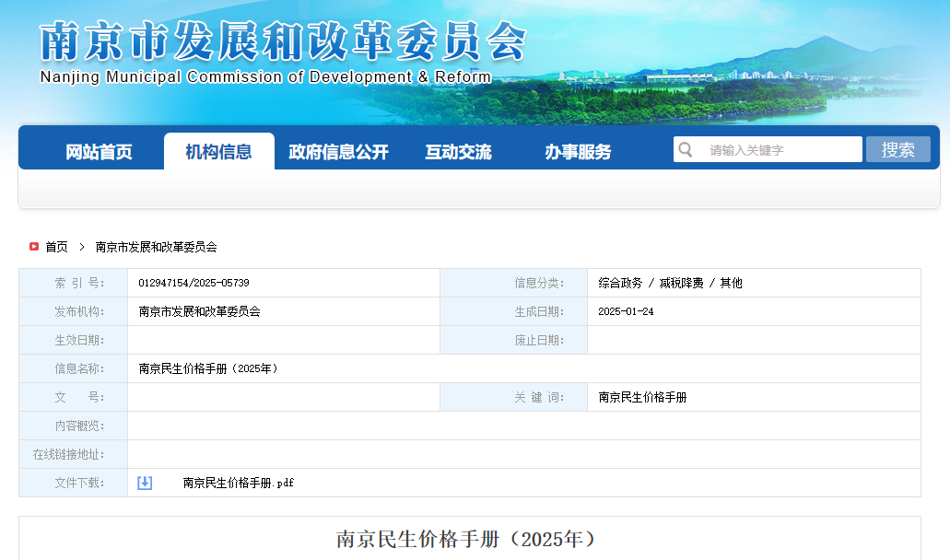Download the 南京民生价格手册.pdf file
Viewport: 950px width, 560px height.
tap(238, 483)
